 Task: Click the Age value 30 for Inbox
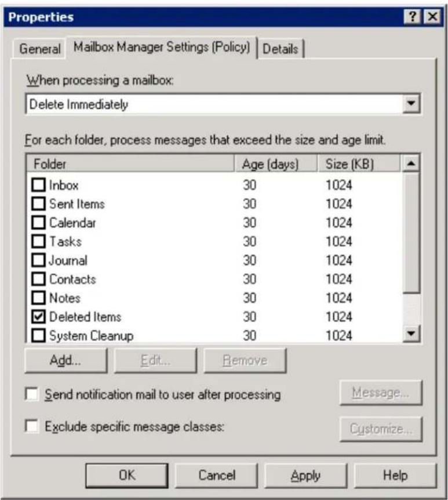249,185
